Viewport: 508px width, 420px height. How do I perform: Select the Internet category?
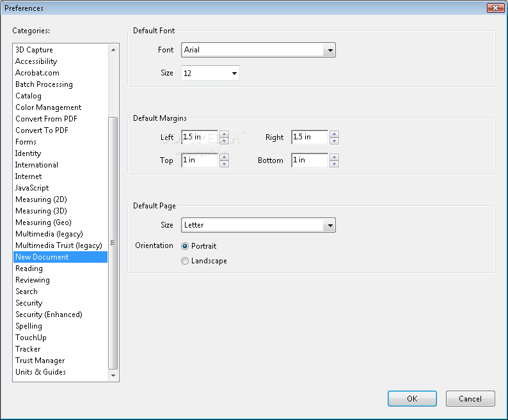click(x=60, y=176)
